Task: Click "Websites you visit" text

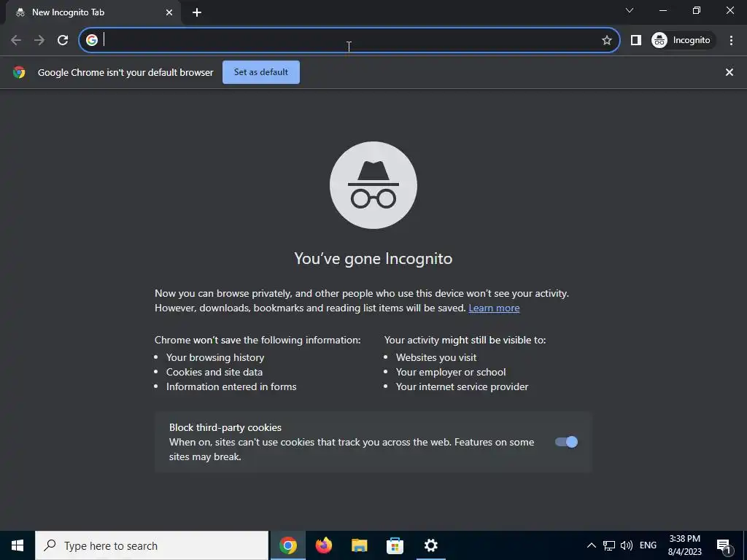Action: pyautogui.click(x=436, y=357)
